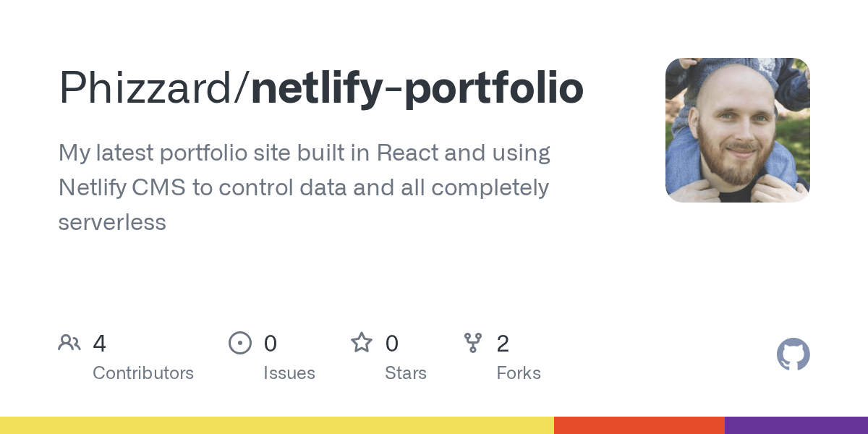Screen dimensions: 868x434
Task: Click the repository description text
Action: click(304, 187)
